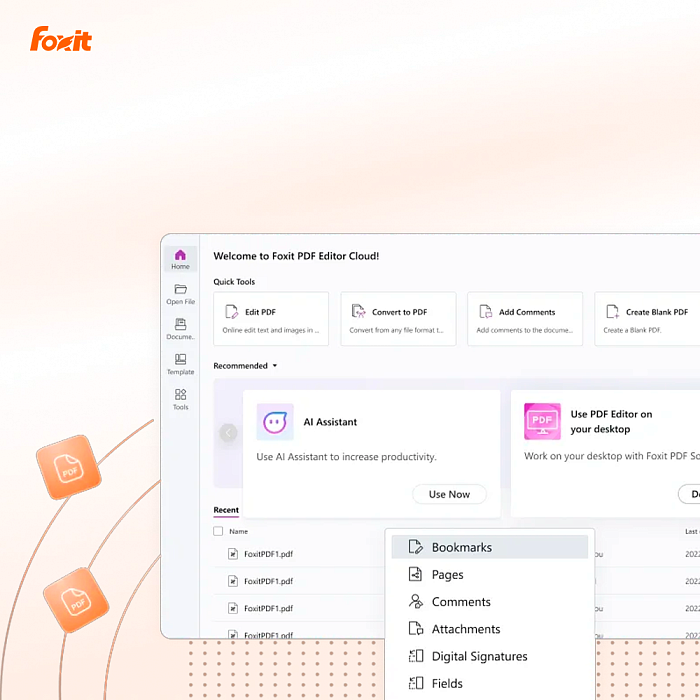This screenshot has width=700, height=700.
Task: Click the Foxit logo
Action: pos(61,39)
